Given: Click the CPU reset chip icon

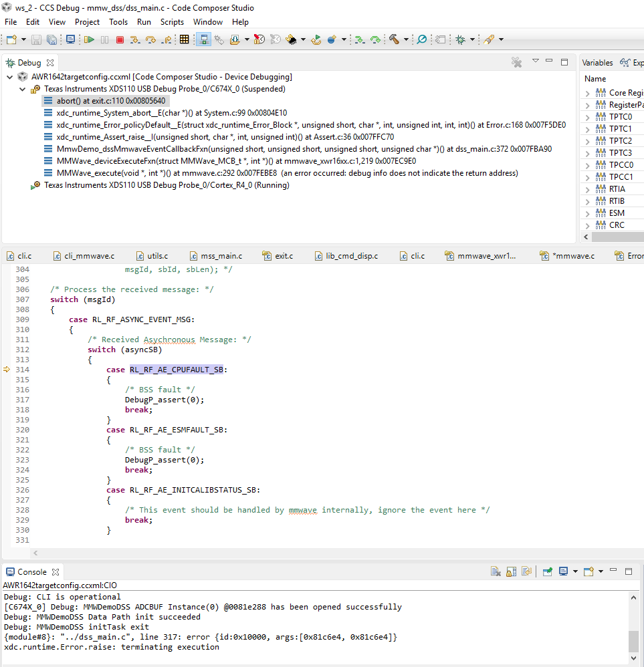Looking at the screenshot, I should click(291, 39).
